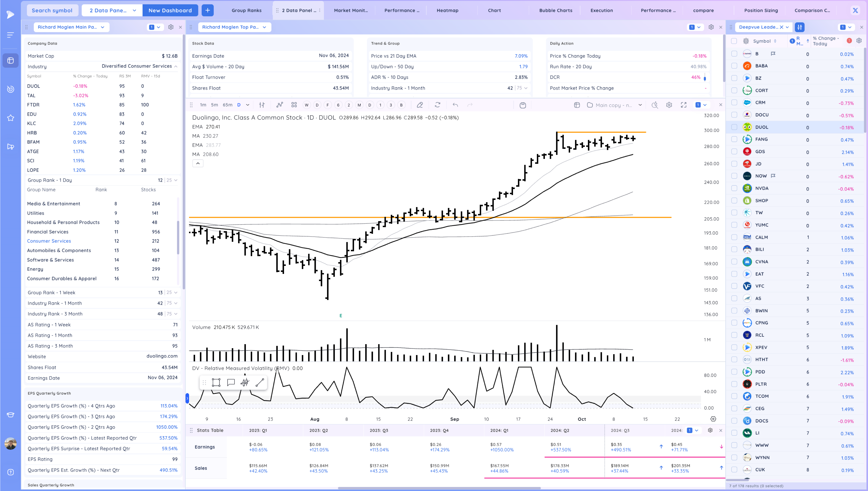This screenshot has height=491, width=868.
Task: Click the Consumer Services group link
Action: pos(49,241)
